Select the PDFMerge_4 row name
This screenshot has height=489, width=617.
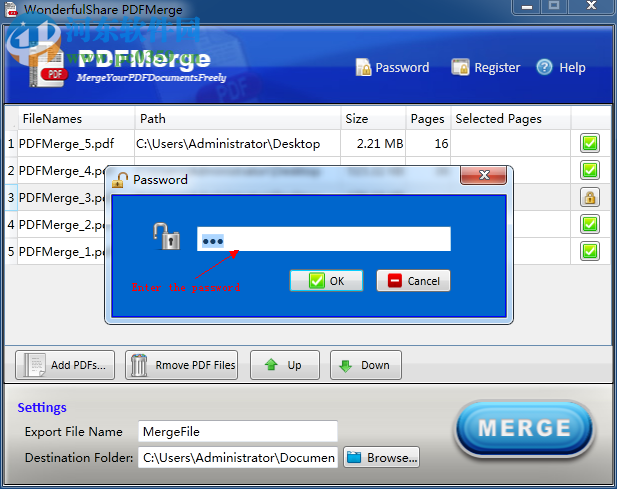[x=62, y=171]
